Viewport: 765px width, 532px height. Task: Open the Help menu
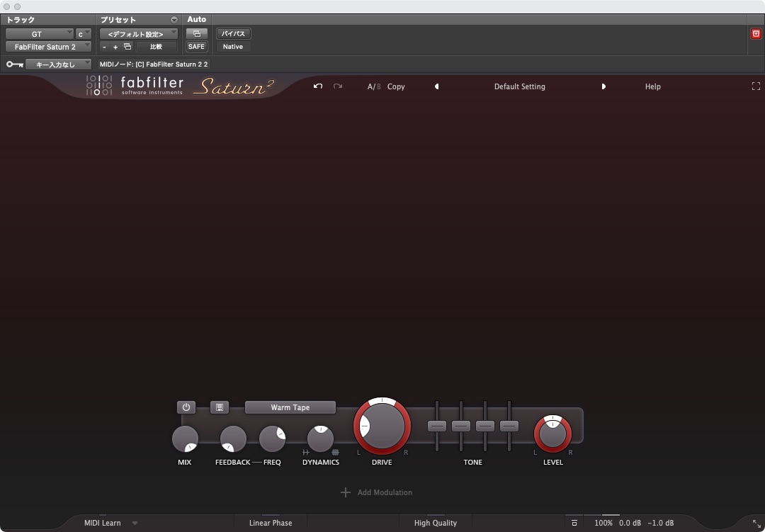[653, 86]
